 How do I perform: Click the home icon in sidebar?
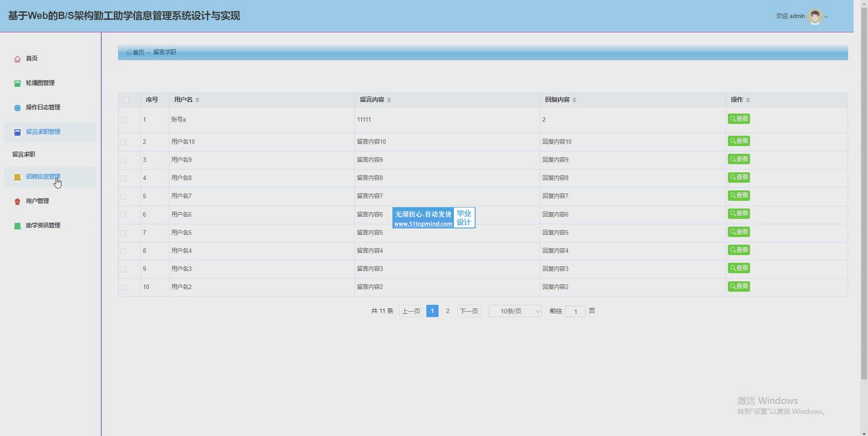coord(17,59)
